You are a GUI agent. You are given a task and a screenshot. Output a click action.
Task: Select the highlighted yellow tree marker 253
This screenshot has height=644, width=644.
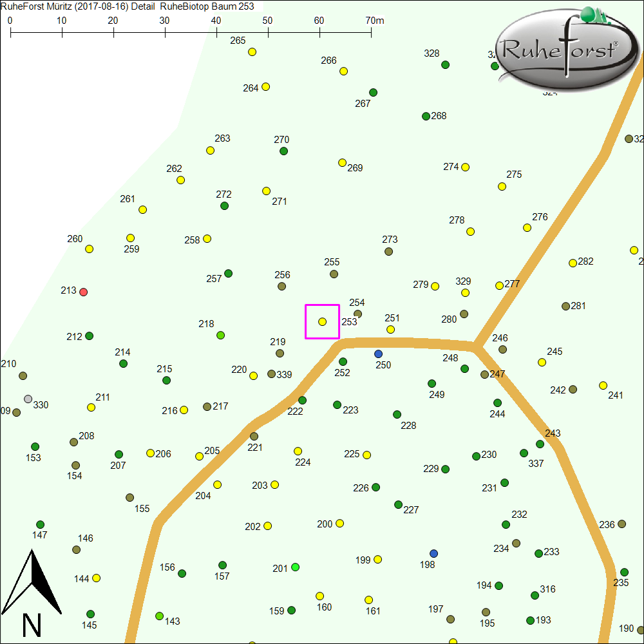click(x=322, y=321)
